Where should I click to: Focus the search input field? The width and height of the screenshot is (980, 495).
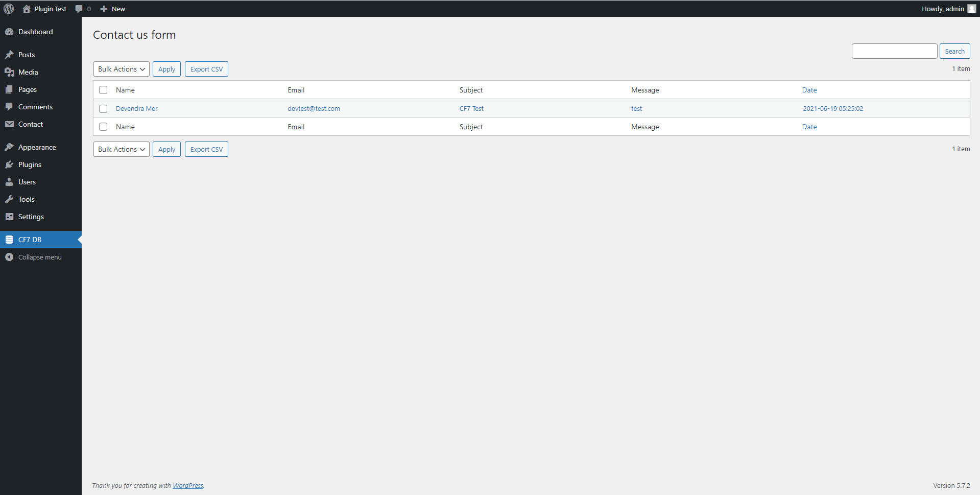coord(894,51)
